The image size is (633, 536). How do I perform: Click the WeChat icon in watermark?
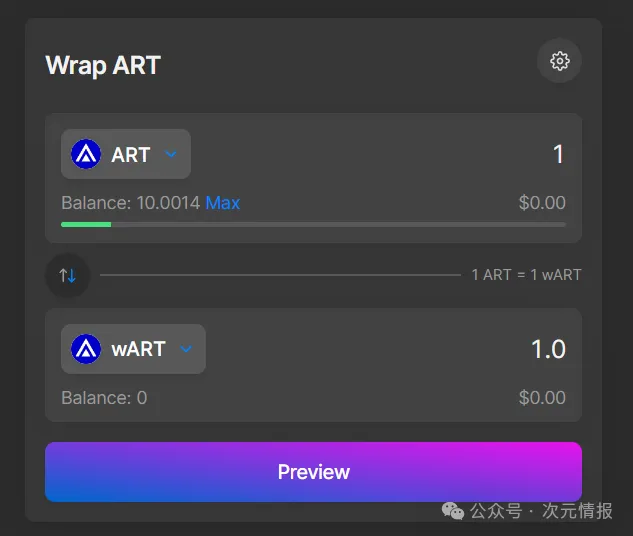tap(454, 511)
